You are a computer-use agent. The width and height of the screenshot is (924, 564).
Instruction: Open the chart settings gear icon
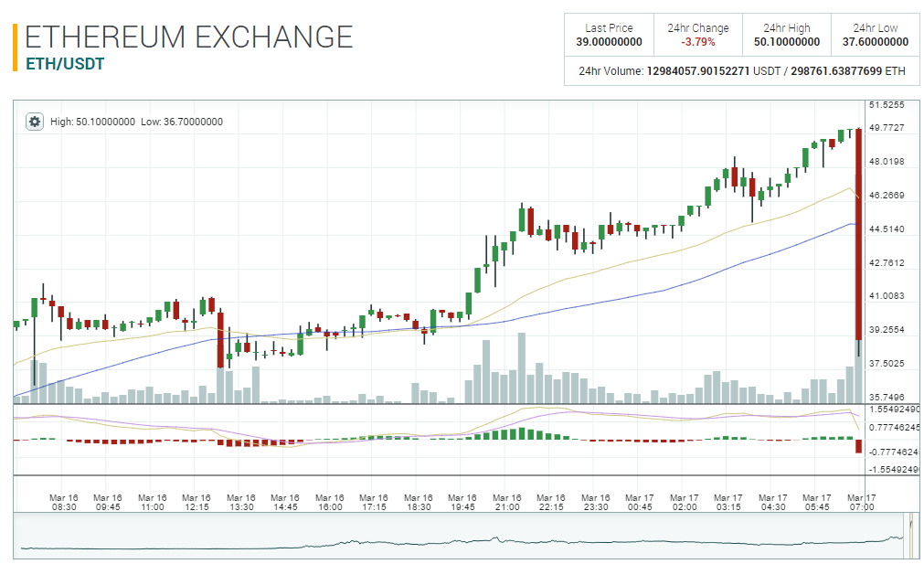35,122
